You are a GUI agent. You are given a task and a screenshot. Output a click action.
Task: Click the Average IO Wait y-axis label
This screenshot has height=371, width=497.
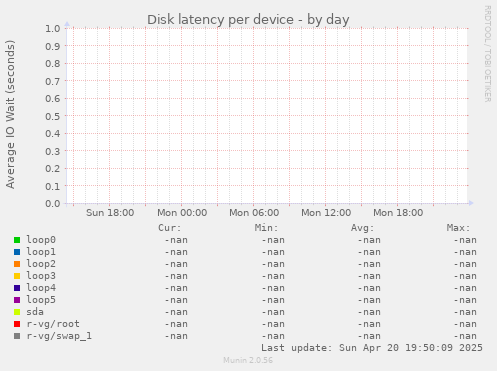pyautogui.click(x=10, y=114)
